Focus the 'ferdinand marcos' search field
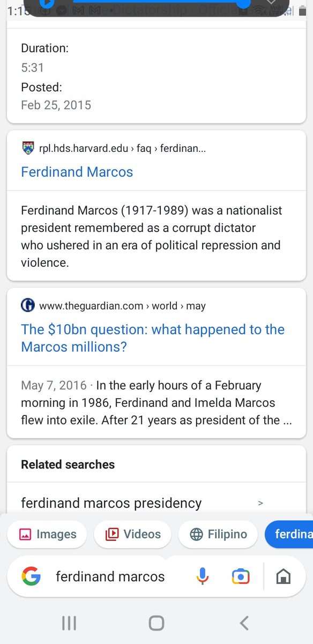 [110, 577]
